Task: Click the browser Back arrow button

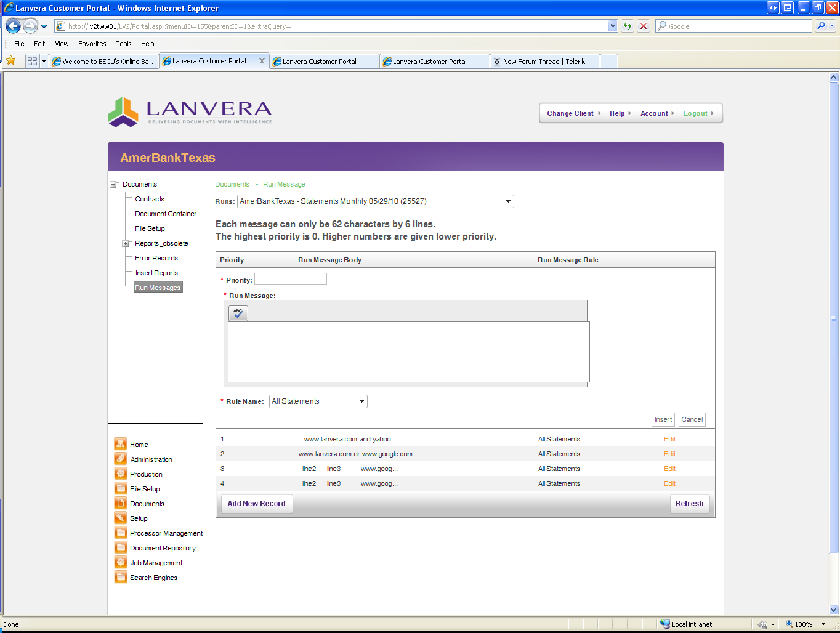Action: click(x=13, y=26)
